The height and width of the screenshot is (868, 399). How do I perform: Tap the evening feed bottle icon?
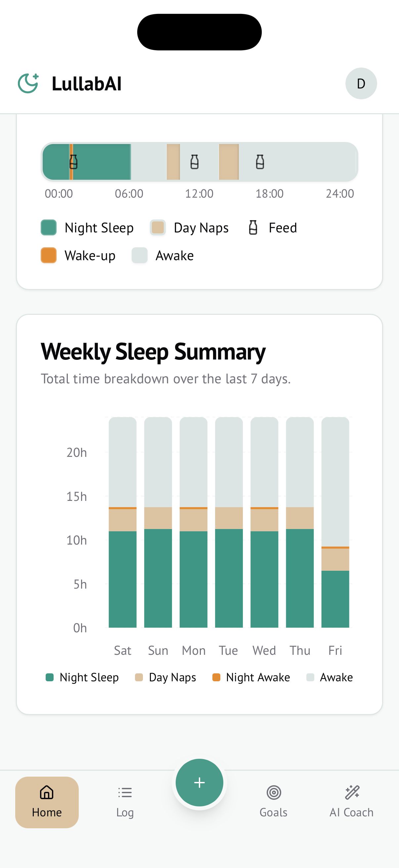tap(259, 162)
